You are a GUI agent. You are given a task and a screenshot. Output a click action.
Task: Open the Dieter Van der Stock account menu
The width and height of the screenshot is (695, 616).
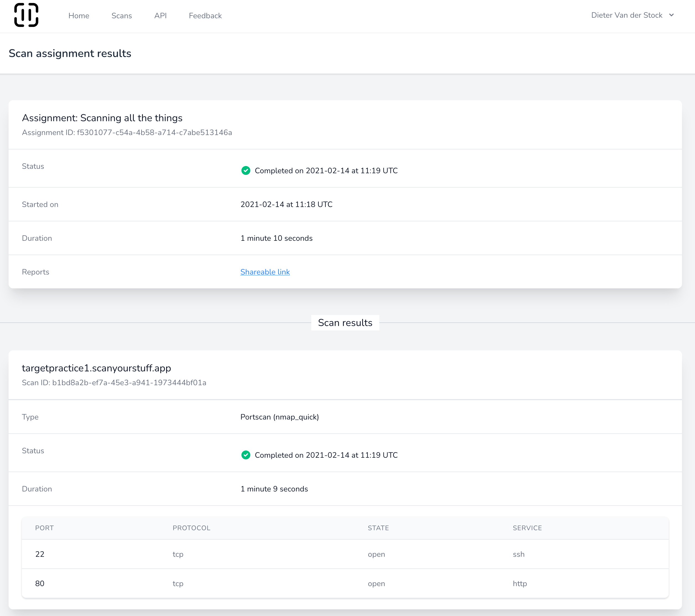point(626,15)
